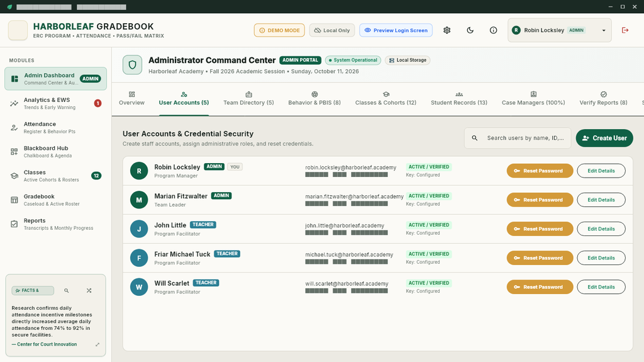Screen dimensions: 644x362
Task: Open Admin Dashboard module
Action: pyautogui.click(x=56, y=79)
